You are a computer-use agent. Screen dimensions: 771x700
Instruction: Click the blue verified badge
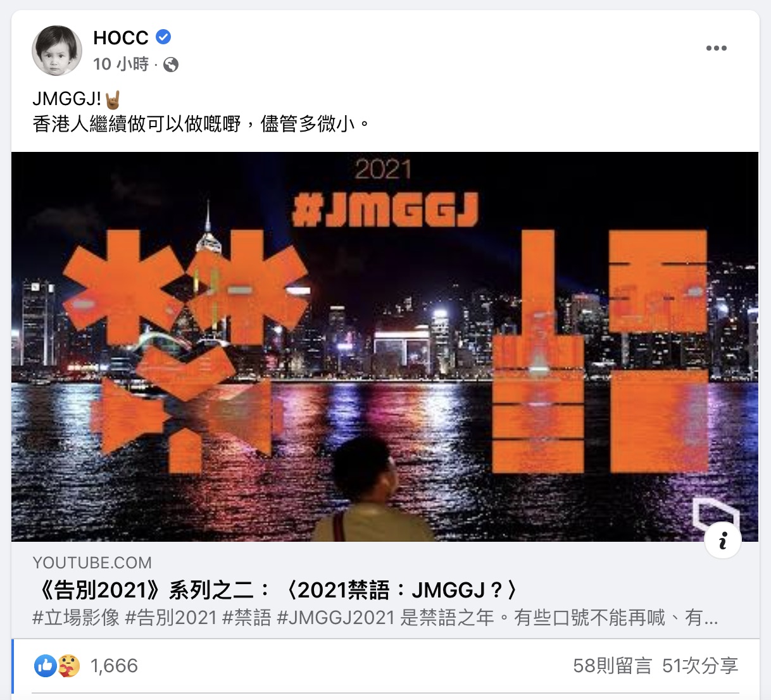coord(163,37)
